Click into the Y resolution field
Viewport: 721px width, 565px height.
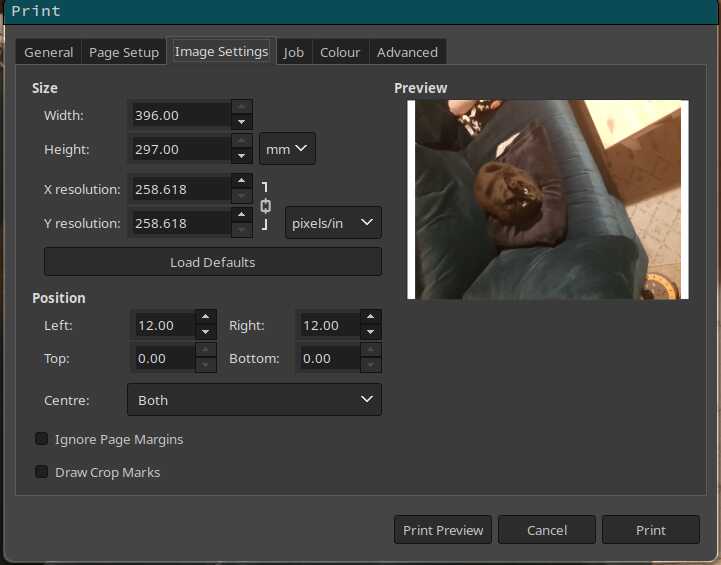tap(180, 223)
